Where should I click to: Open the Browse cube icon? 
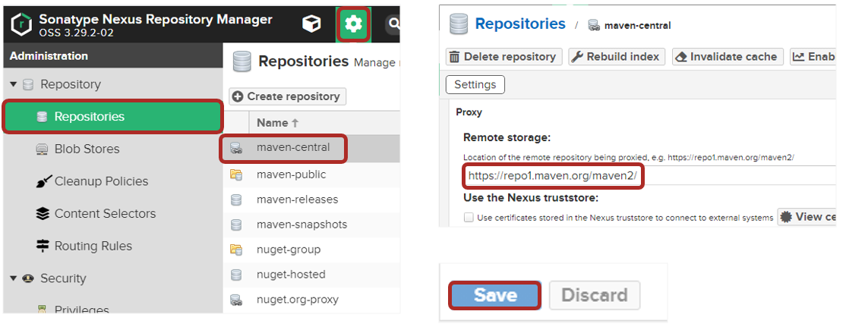click(311, 25)
